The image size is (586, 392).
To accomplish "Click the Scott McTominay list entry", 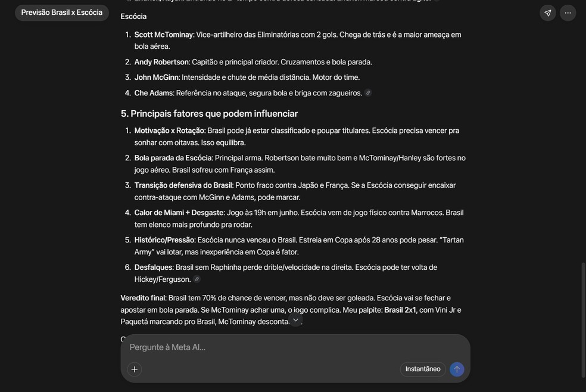I will pyautogui.click(x=298, y=41).
